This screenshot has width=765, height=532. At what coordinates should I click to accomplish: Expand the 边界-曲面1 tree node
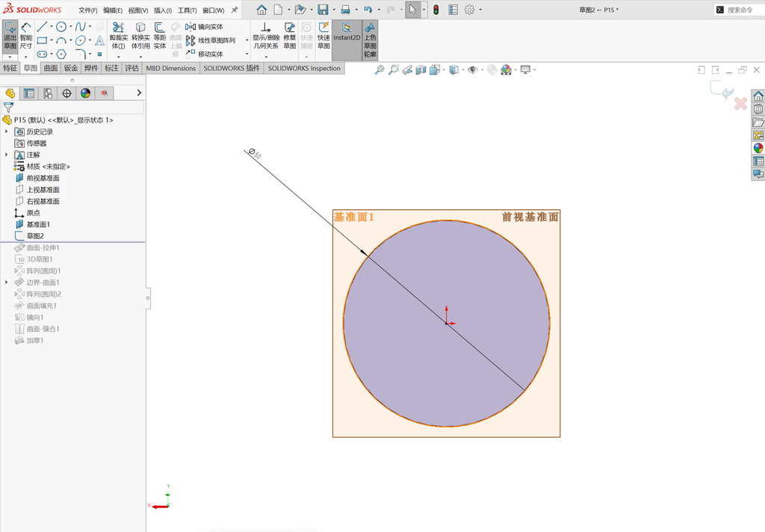coord(6,282)
